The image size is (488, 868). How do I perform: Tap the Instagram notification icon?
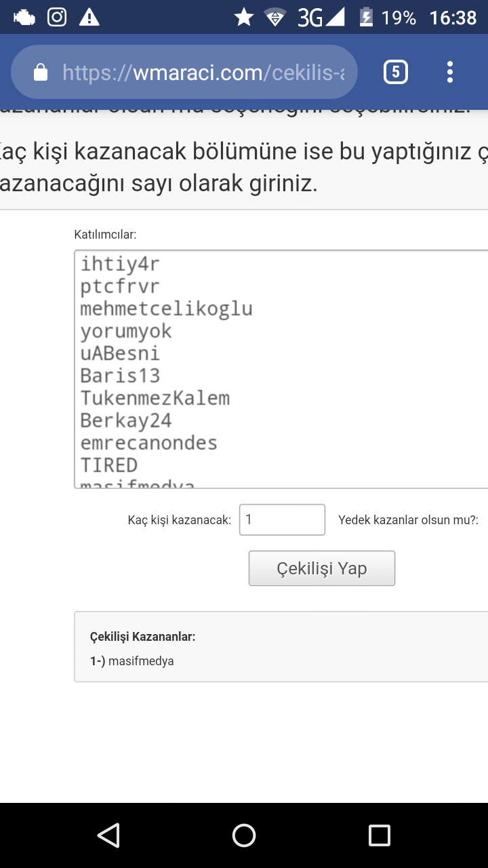pos(57,17)
